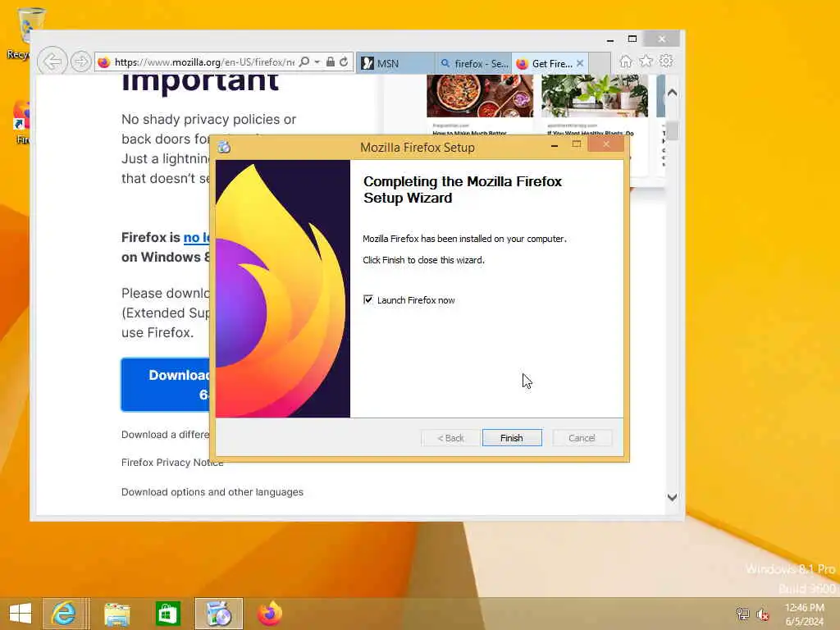Image resolution: width=840 pixels, height=630 pixels.
Task: Click the Back button in Setup wizard
Action: click(x=450, y=438)
